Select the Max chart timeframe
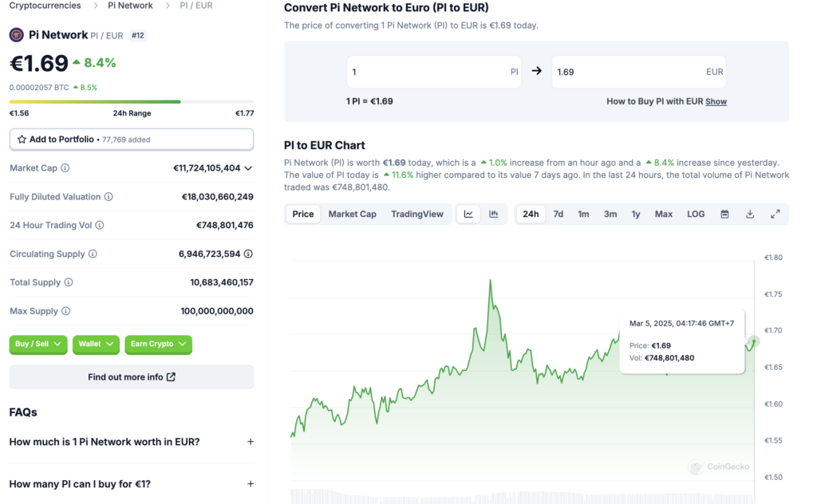Screen dimensions: 817x504 click(663, 214)
